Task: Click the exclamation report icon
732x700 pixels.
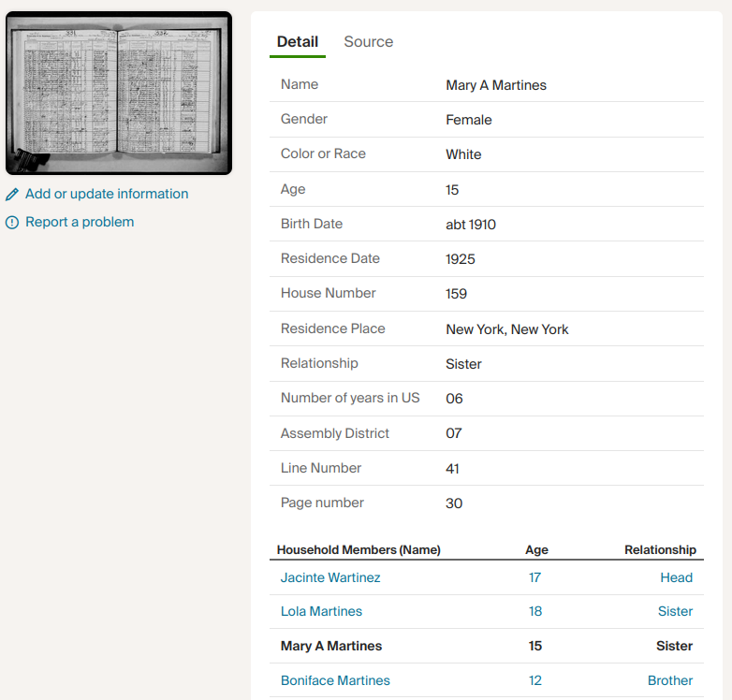Action: pyautogui.click(x=12, y=223)
